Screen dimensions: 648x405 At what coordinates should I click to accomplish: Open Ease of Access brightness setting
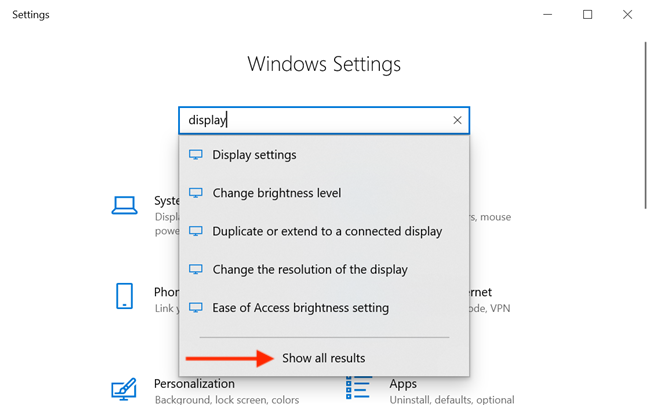(x=324, y=308)
